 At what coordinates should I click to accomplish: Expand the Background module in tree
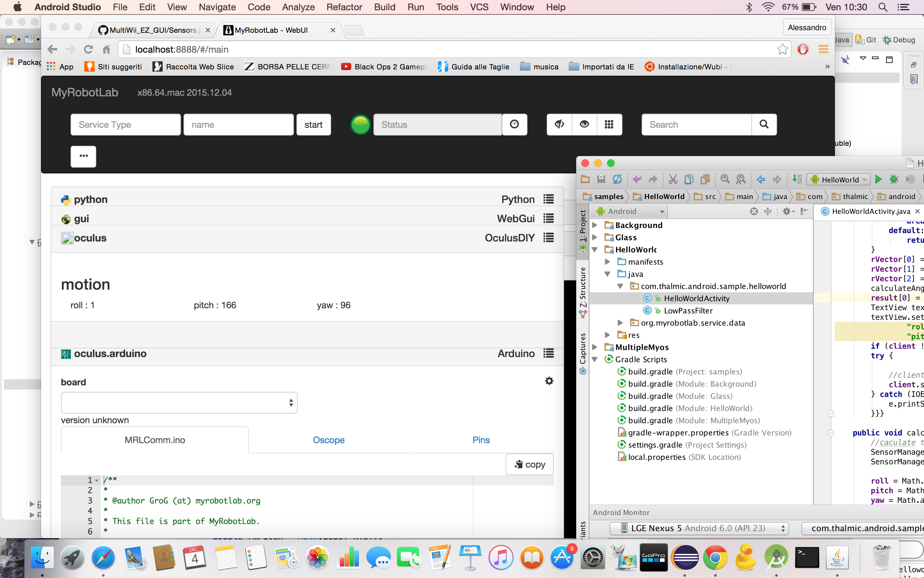pyautogui.click(x=595, y=225)
